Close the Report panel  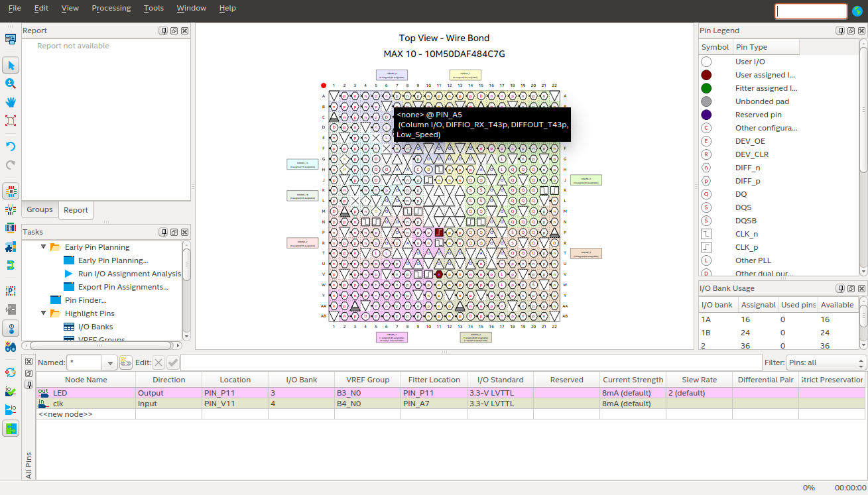point(184,30)
